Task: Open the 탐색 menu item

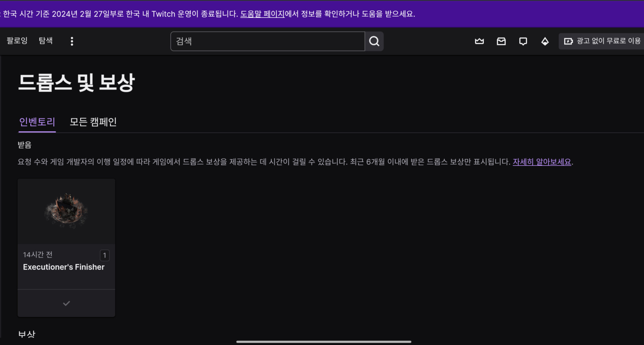Action: click(x=46, y=41)
